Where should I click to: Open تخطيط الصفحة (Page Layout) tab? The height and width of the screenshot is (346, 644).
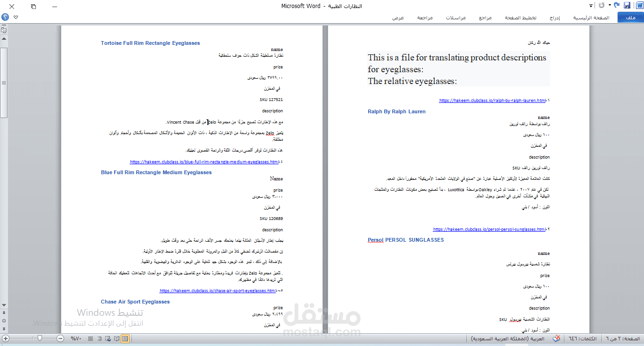[520, 17]
